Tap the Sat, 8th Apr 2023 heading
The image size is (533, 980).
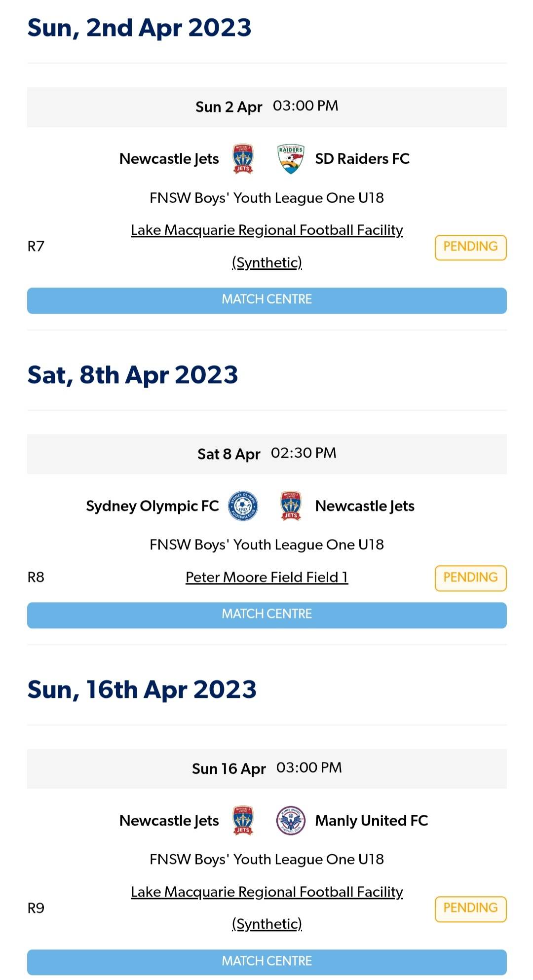point(133,375)
